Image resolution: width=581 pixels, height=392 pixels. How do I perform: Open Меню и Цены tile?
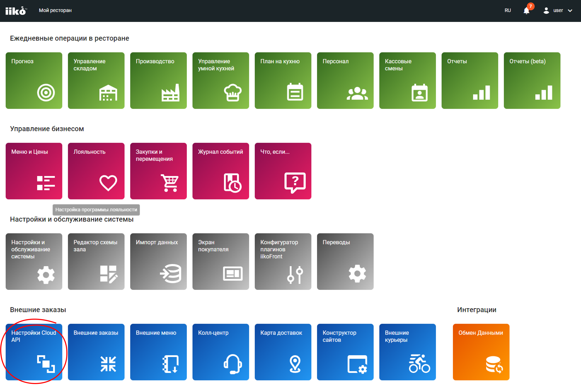[34, 171]
